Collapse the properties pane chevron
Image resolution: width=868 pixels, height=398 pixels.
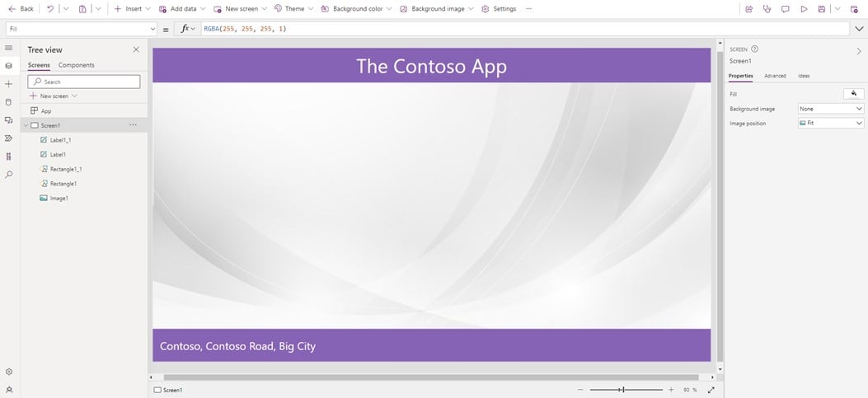(859, 51)
